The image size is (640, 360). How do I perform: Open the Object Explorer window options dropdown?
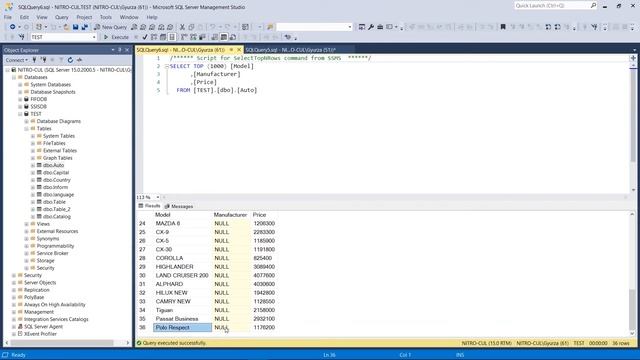point(113,50)
